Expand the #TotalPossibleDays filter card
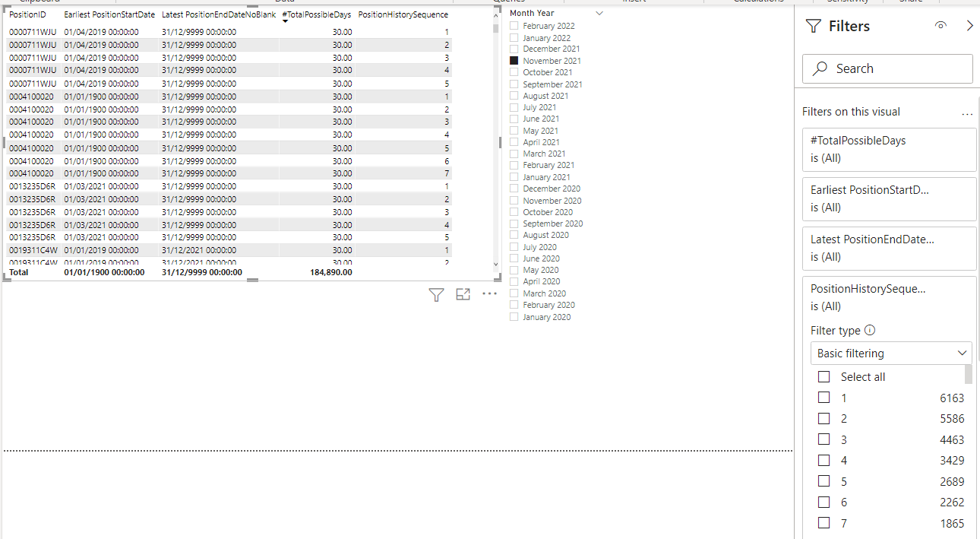Image resolution: width=980 pixels, height=539 pixels. pyautogui.click(x=889, y=149)
